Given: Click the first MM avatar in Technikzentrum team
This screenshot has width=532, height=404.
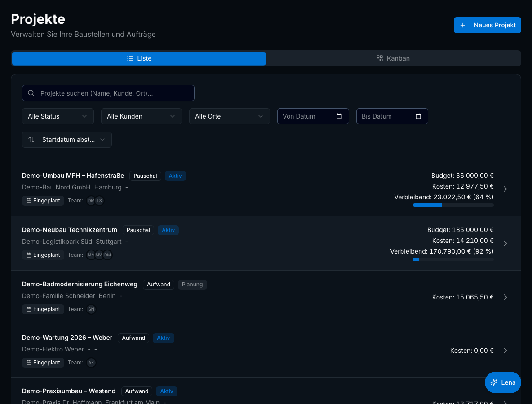Looking at the screenshot, I should (x=91, y=255).
